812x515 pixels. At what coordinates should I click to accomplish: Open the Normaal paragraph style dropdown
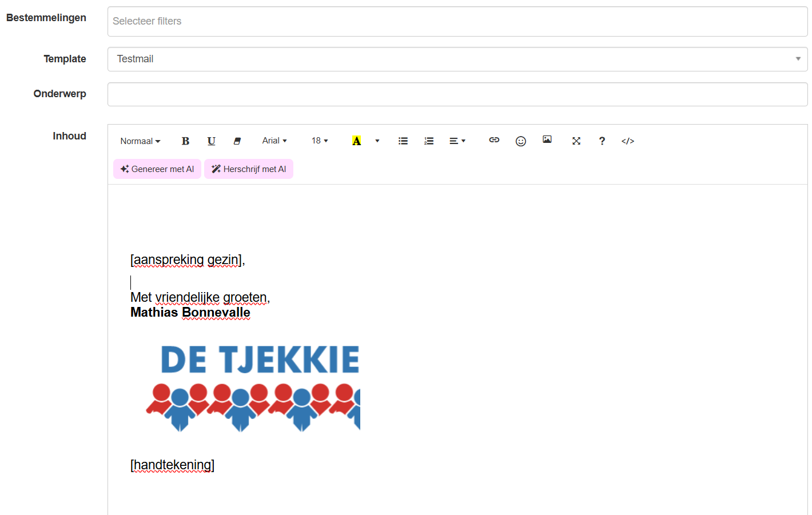pyautogui.click(x=140, y=141)
